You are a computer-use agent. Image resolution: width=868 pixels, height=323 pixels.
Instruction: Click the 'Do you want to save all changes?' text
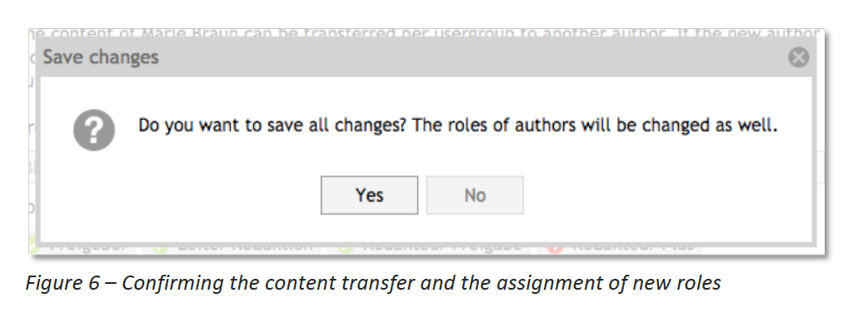pyautogui.click(x=272, y=126)
